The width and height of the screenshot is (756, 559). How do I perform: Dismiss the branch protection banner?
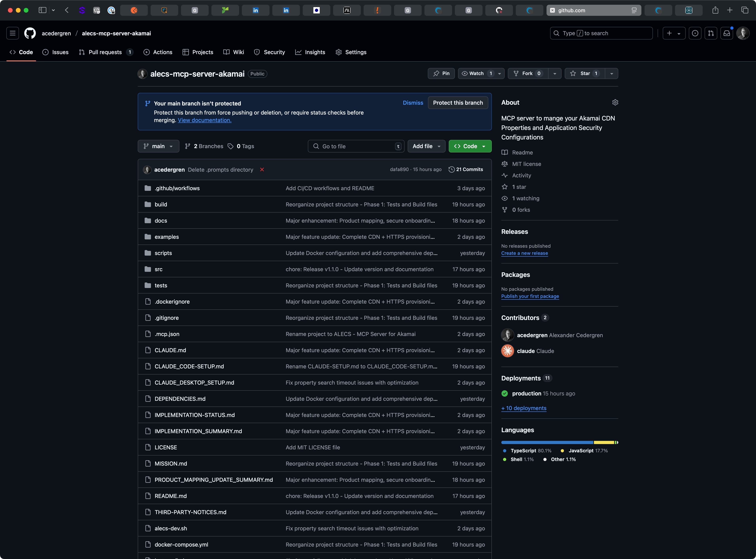pyautogui.click(x=413, y=103)
